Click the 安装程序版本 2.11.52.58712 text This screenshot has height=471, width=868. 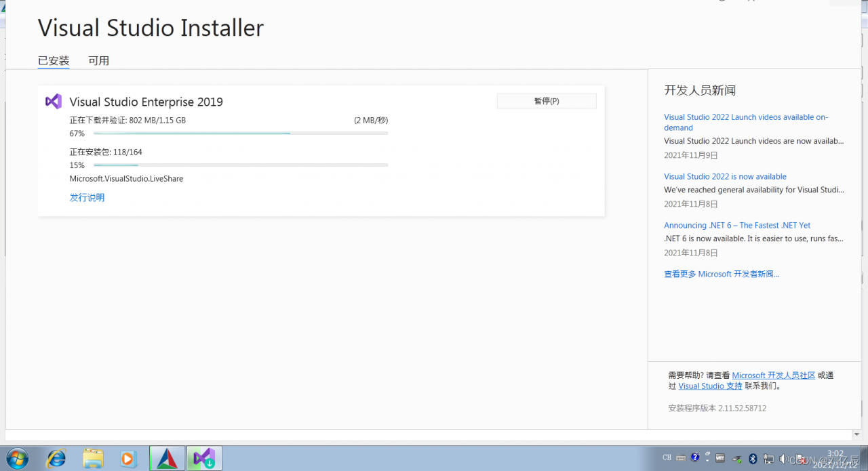coord(717,408)
